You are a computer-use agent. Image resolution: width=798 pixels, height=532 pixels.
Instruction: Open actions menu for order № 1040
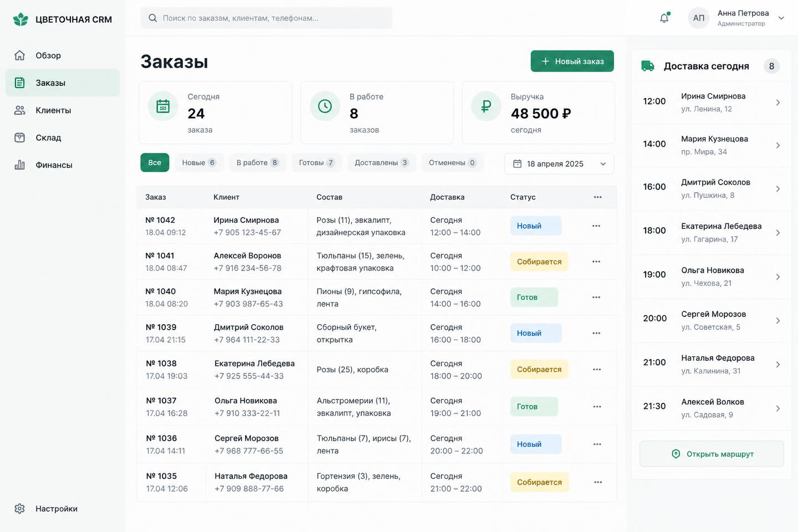click(596, 297)
